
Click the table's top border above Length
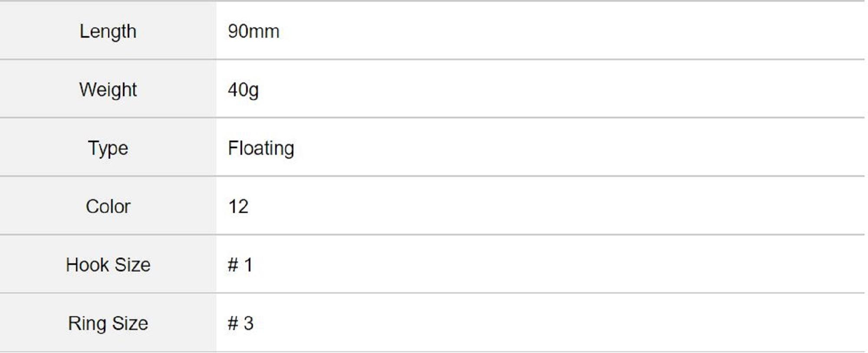434,1
